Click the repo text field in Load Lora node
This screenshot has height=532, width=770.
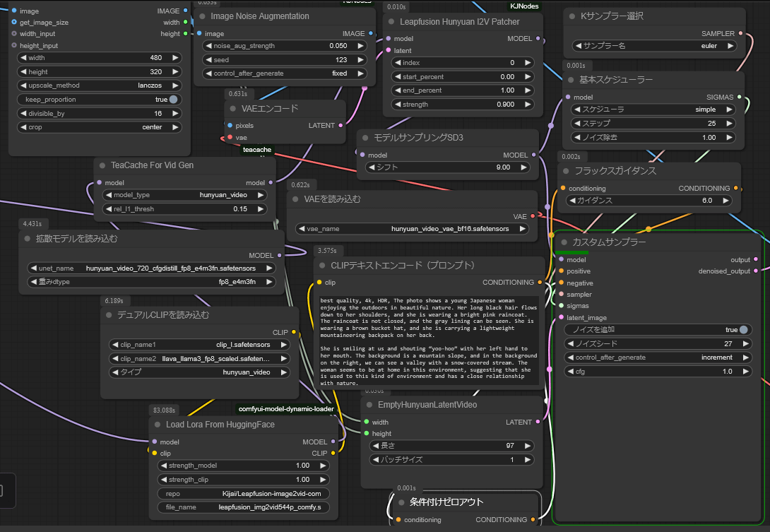point(244,494)
